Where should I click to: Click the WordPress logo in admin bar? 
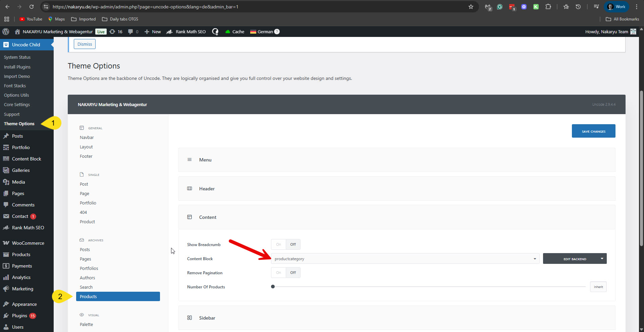[x=6, y=32]
